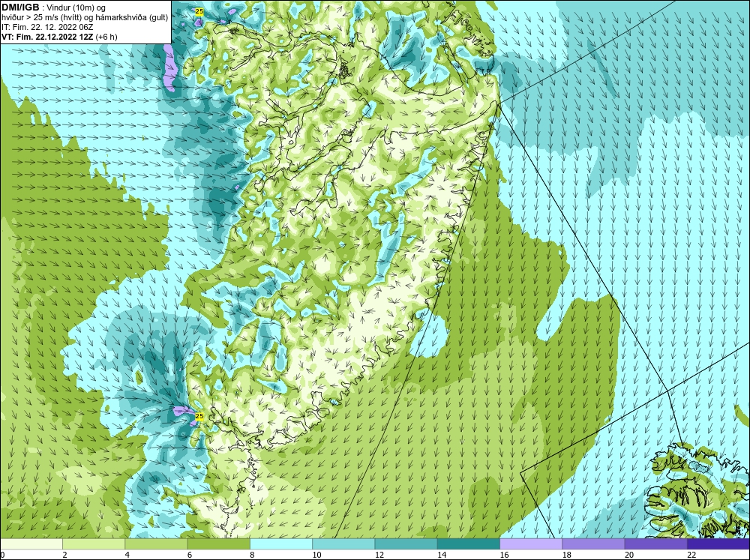Click legend scale number 14
Viewport: 750px width, 560px height.
click(x=442, y=555)
